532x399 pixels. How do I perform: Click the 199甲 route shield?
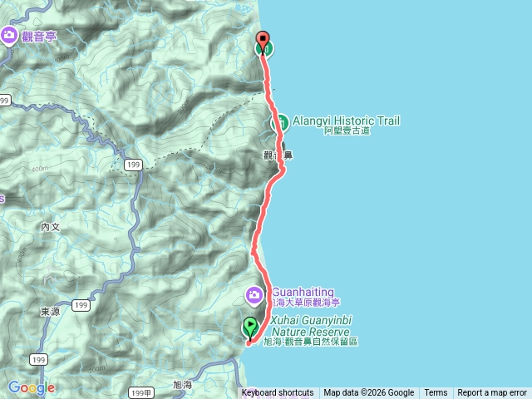[141, 393]
